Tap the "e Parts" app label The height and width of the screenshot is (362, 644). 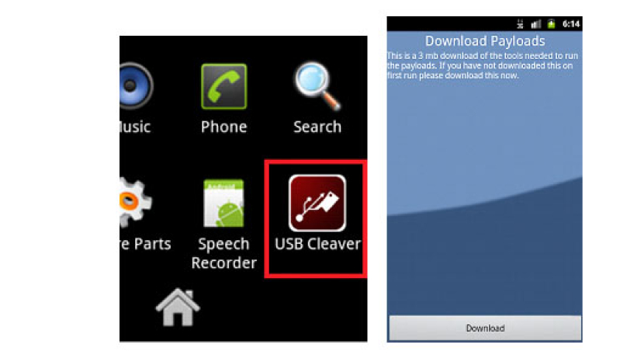tap(145, 243)
